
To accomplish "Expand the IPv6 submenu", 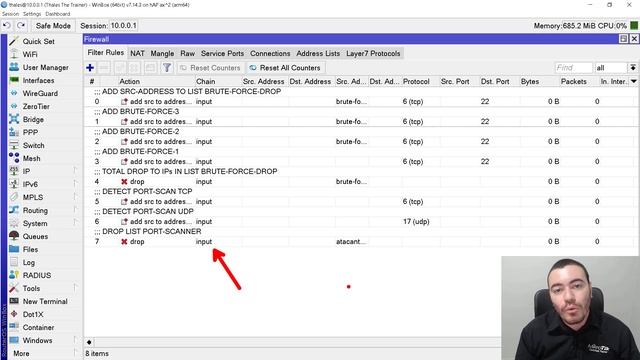I will 76,183.
